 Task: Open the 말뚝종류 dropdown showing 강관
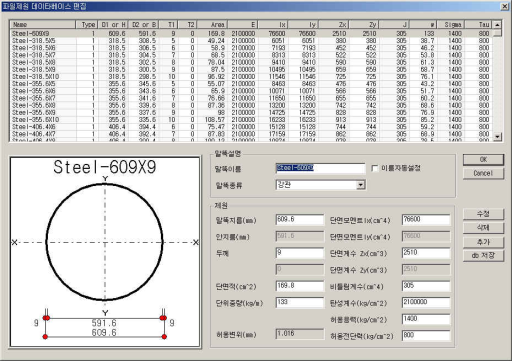[361, 185]
